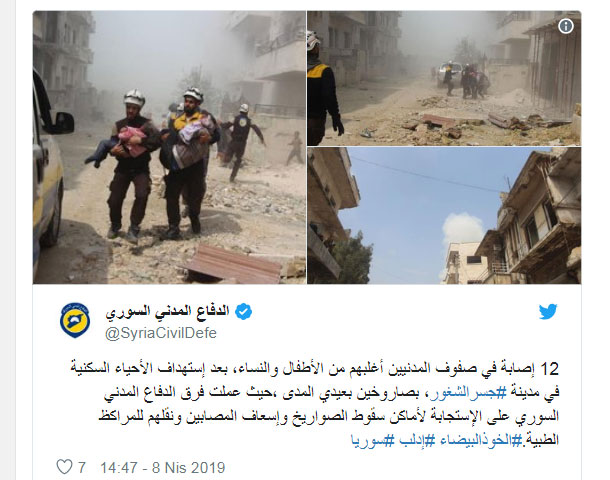View the large photo of rescuers carrying children

pos(169,147)
